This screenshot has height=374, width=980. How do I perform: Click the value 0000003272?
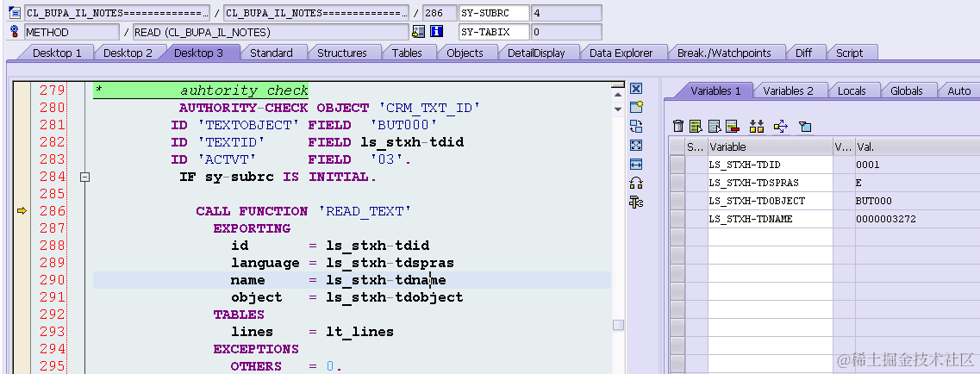click(x=886, y=219)
